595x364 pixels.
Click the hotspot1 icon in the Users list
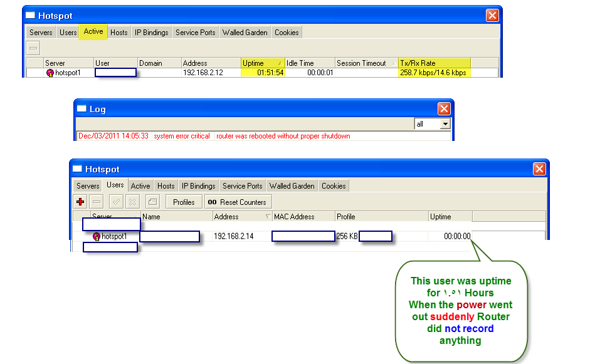(97, 237)
